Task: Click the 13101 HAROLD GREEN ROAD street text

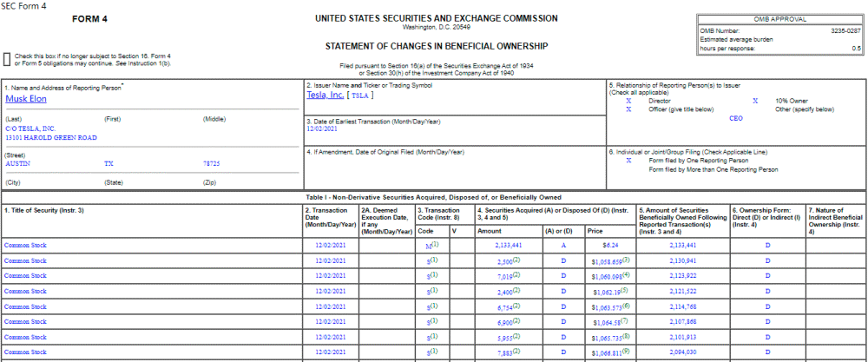Action: click(x=51, y=137)
